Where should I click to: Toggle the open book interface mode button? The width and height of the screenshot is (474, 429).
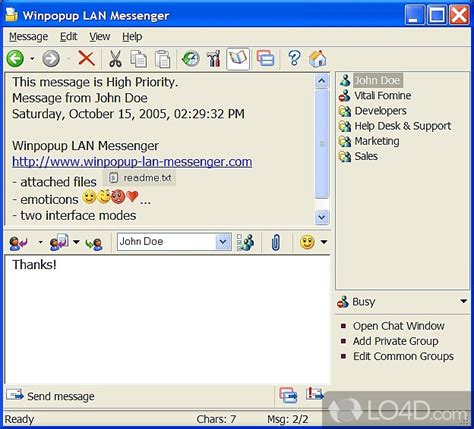pyautogui.click(x=238, y=59)
